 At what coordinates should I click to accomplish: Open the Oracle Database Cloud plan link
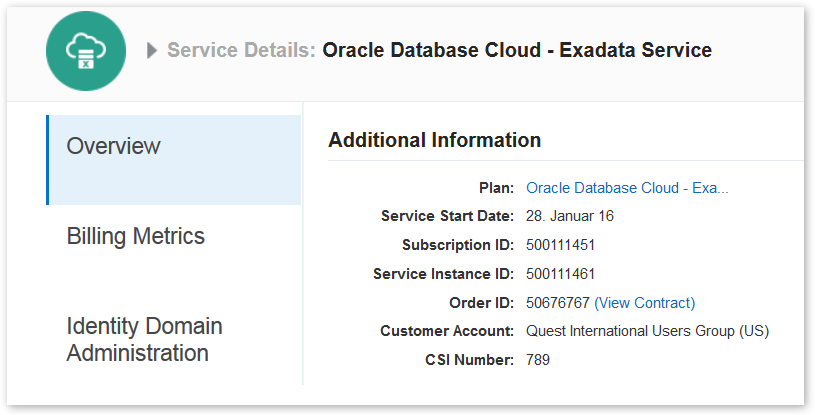tap(627, 187)
